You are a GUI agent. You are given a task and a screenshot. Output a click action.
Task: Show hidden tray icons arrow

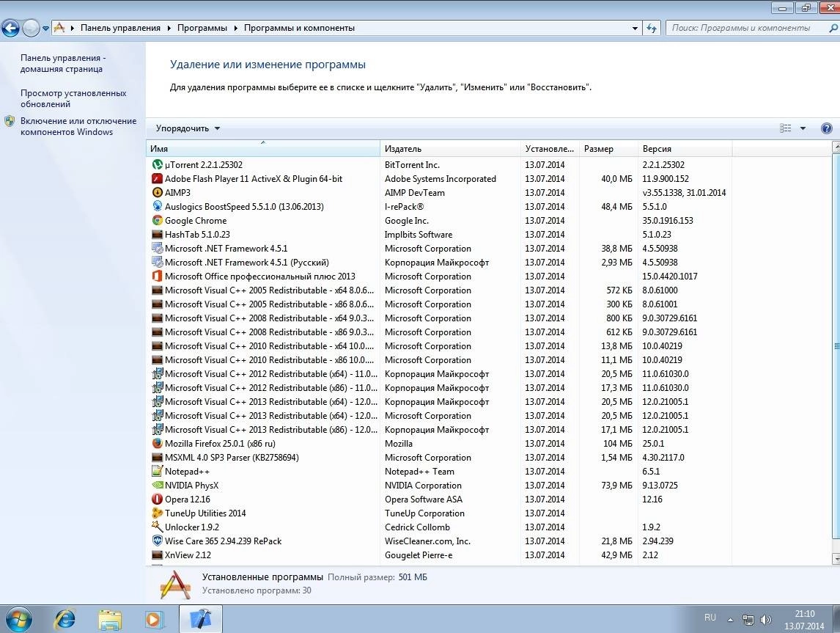tap(730, 620)
